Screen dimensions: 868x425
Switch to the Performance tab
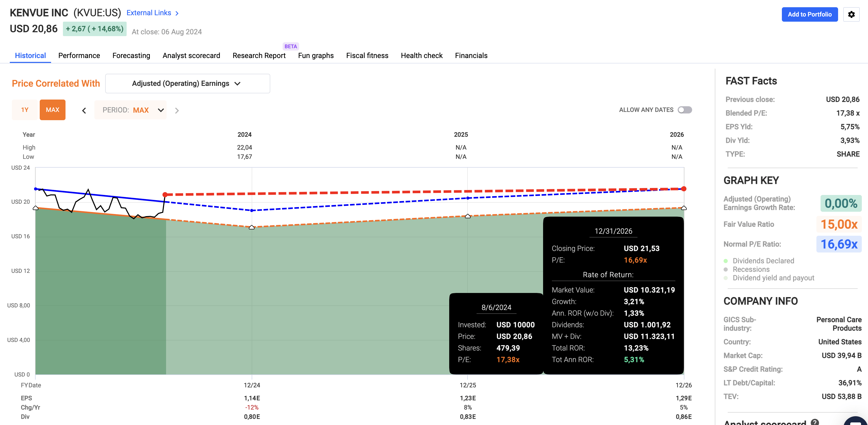pyautogui.click(x=79, y=56)
